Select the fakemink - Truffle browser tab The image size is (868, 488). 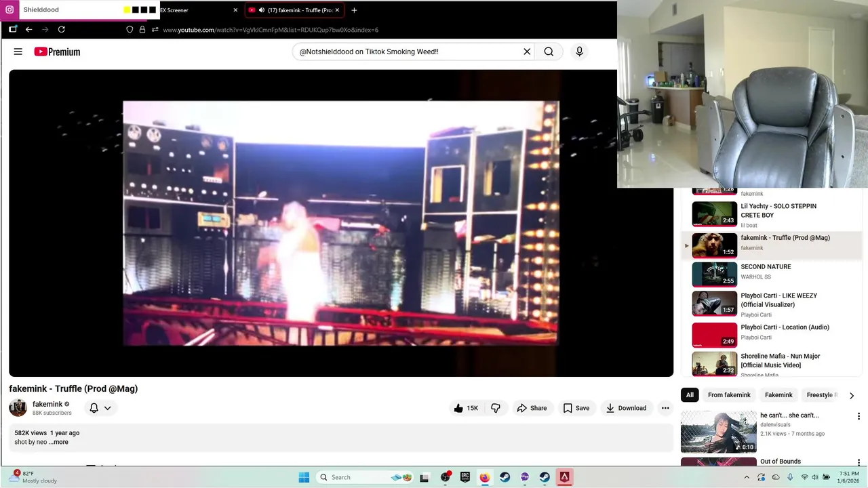[294, 10]
